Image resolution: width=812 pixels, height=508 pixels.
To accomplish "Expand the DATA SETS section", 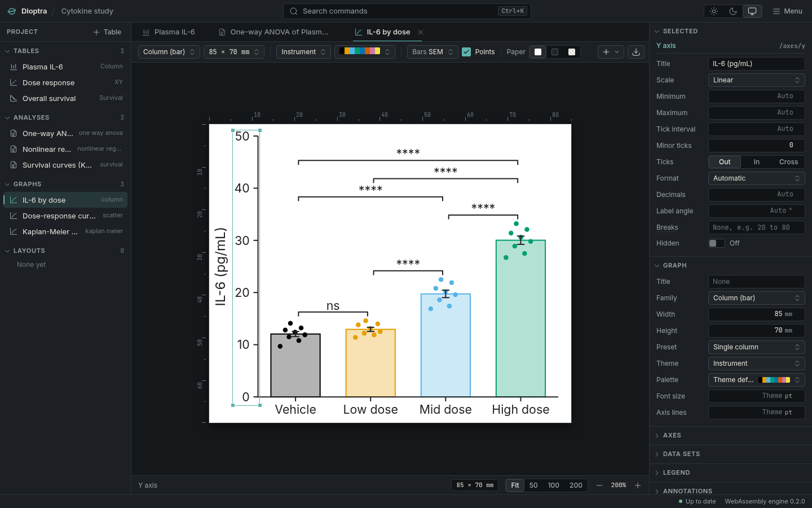I will click(x=731, y=454).
